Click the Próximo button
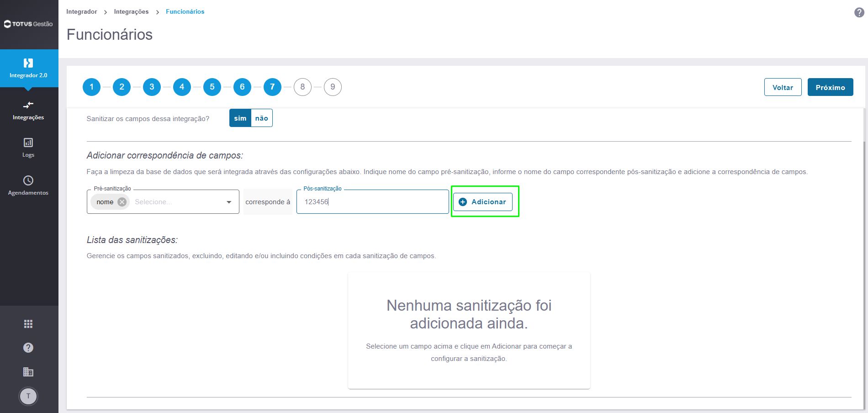Viewport: 868px width, 413px height. pyautogui.click(x=830, y=87)
